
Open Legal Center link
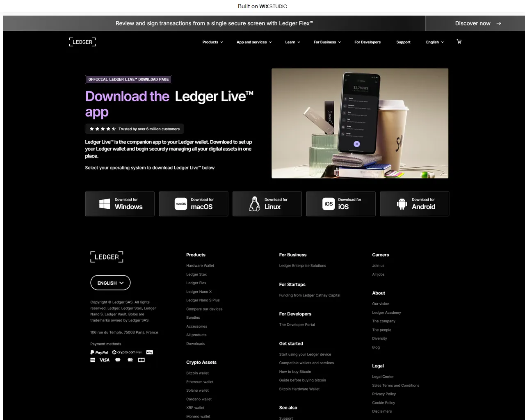click(383, 377)
